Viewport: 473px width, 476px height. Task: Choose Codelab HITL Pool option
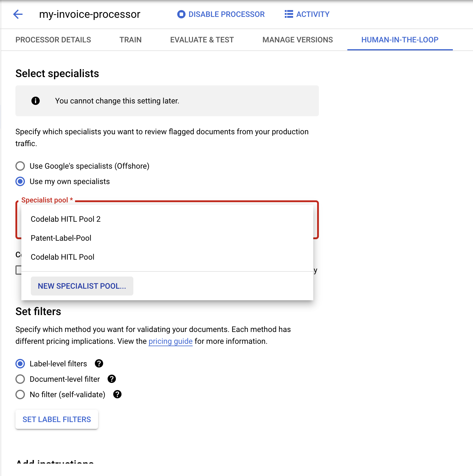click(x=63, y=257)
